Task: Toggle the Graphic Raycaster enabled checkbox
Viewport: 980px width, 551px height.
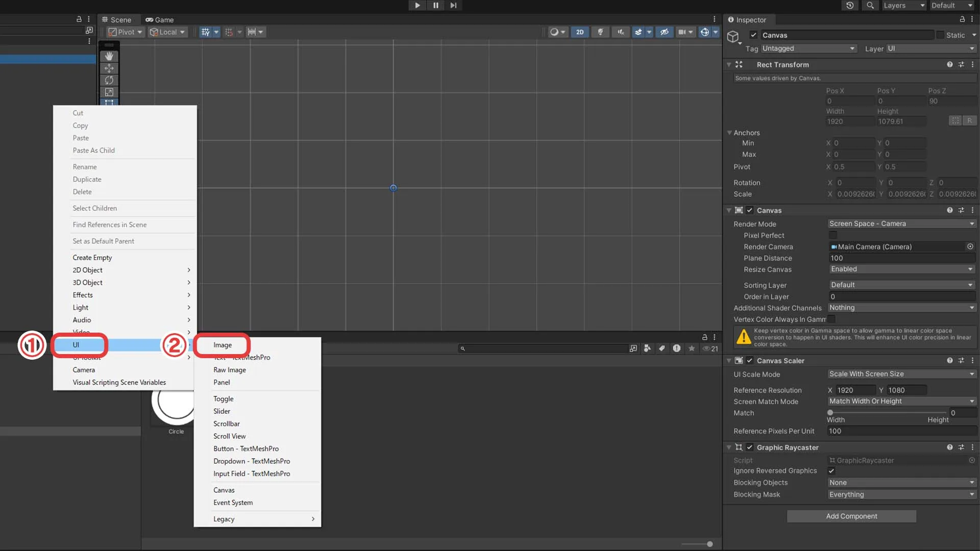Action: click(749, 447)
